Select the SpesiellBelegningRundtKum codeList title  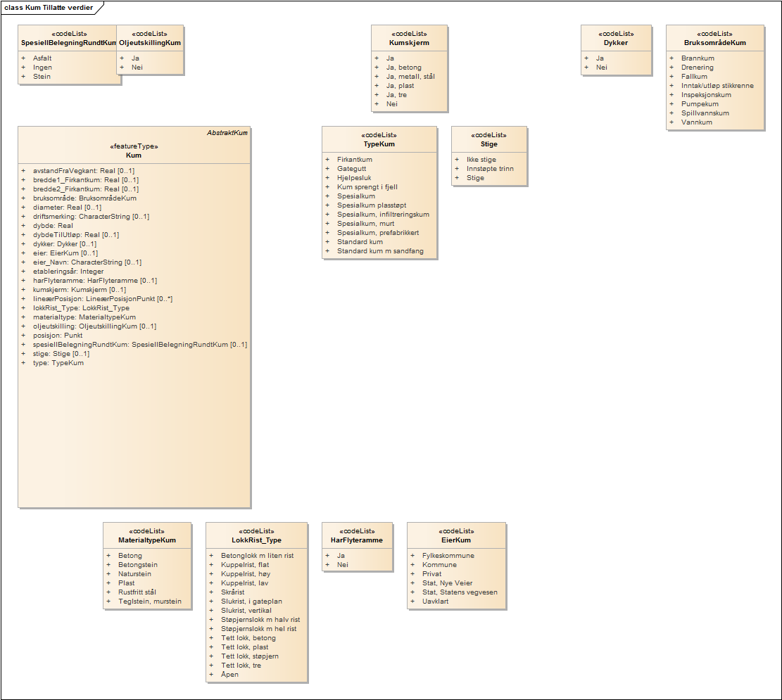pos(68,43)
